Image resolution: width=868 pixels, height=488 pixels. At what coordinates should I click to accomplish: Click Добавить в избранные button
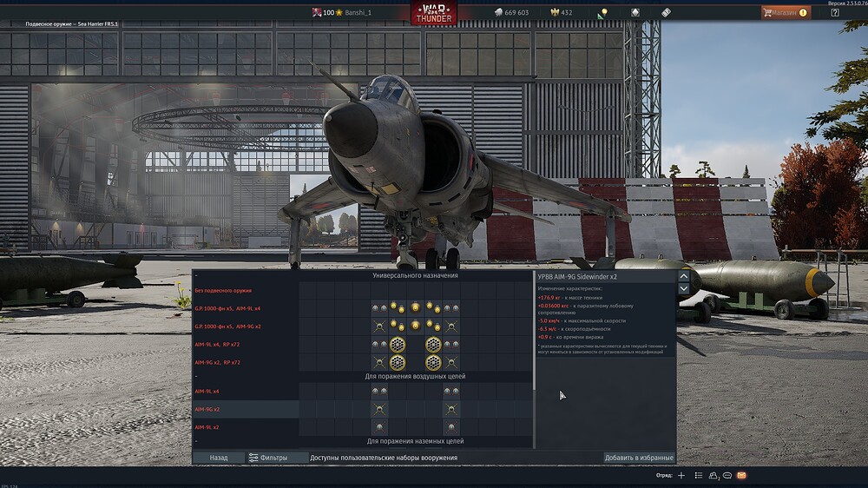pyautogui.click(x=639, y=458)
